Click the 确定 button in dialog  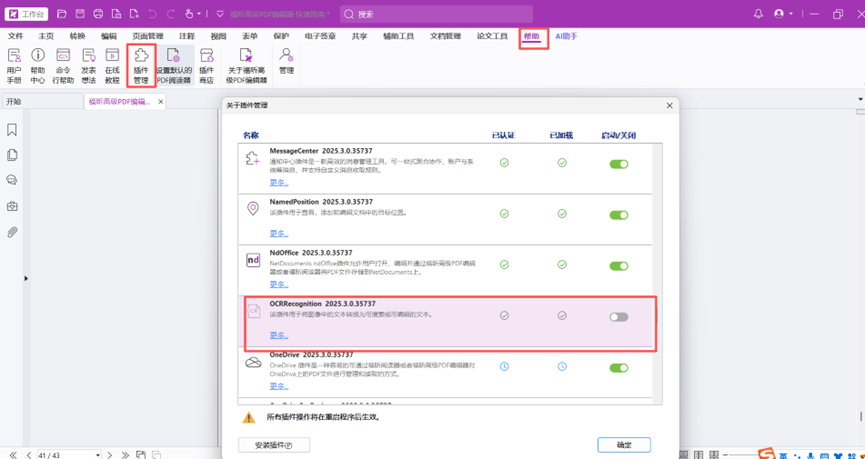(x=624, y=445)
